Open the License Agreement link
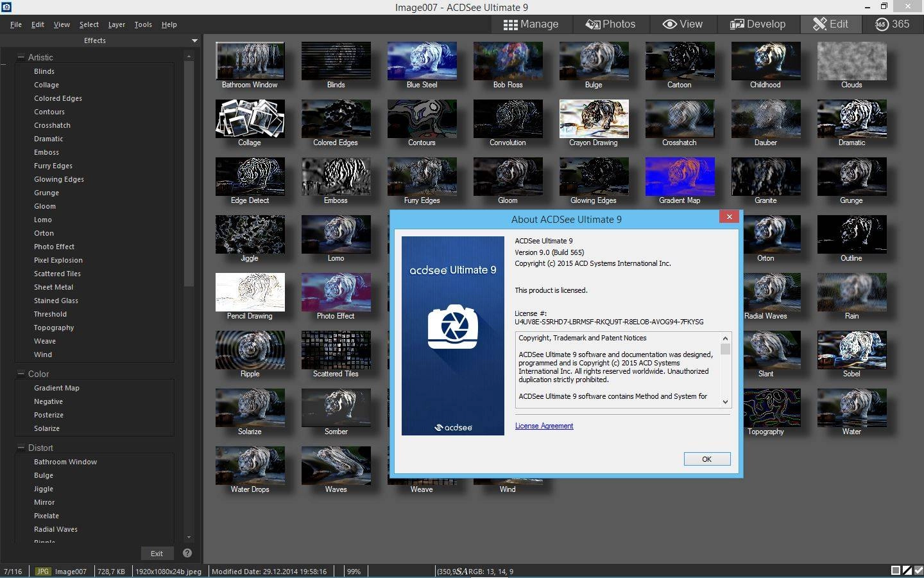 [544, 426]
